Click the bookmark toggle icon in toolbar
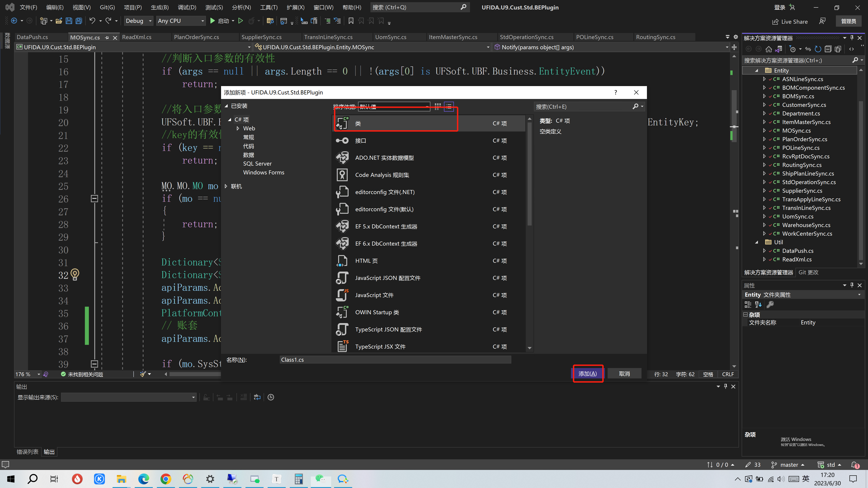Viewport: 868px width, 488px height. [x=351, y=21]
